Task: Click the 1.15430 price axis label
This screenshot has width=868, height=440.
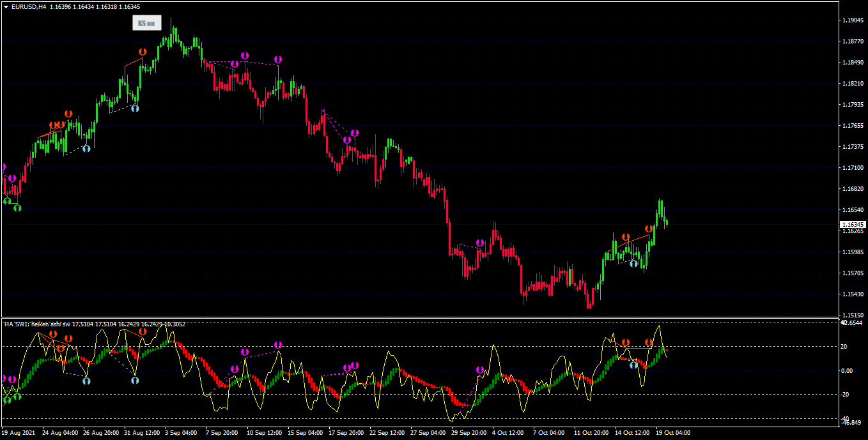Action: pos(852,294)
